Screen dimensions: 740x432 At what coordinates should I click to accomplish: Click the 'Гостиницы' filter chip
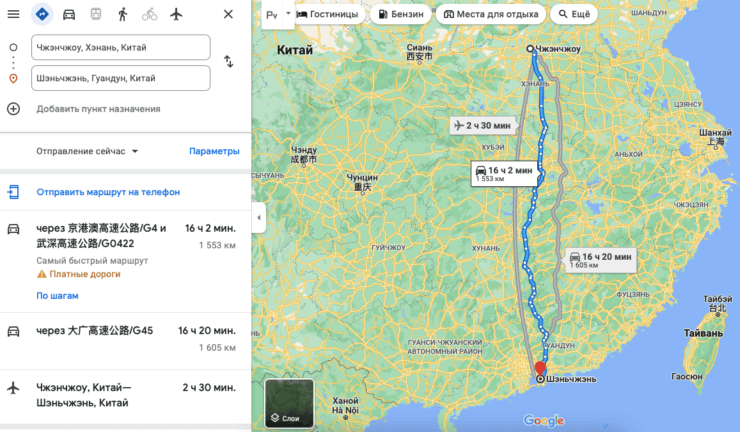[x=331, y=15]
